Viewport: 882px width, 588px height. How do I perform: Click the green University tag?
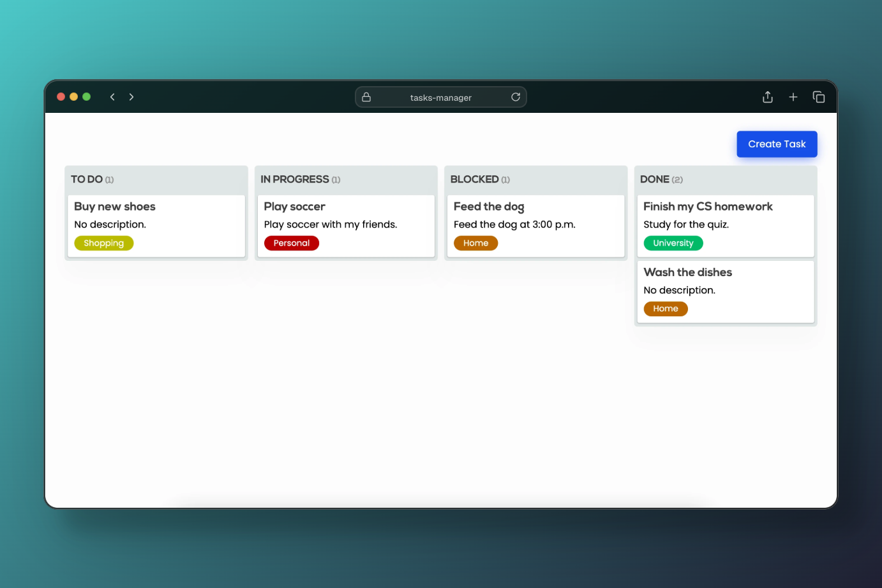click(673, 243)
